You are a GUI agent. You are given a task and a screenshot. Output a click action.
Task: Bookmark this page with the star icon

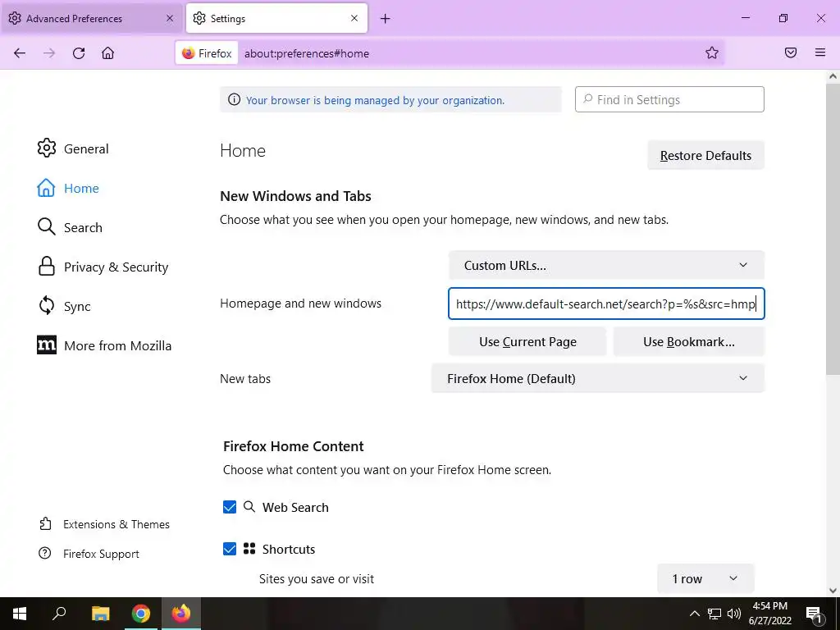point(711,52)
